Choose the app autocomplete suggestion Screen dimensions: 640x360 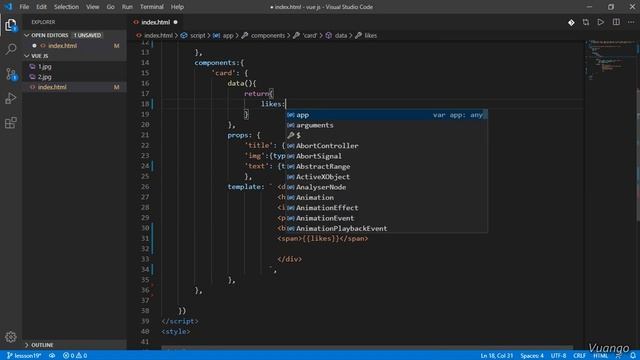386,115
